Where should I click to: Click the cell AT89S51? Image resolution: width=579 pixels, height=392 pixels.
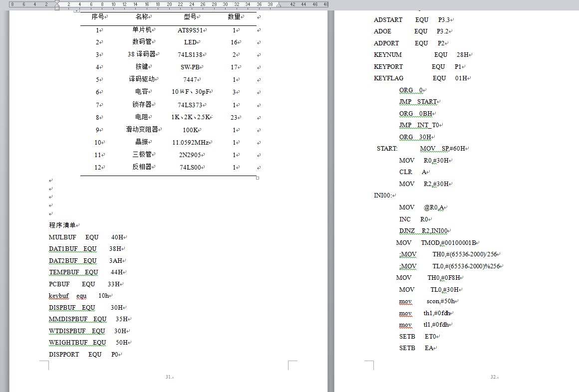pyautogui.click(x=191, y=30)
